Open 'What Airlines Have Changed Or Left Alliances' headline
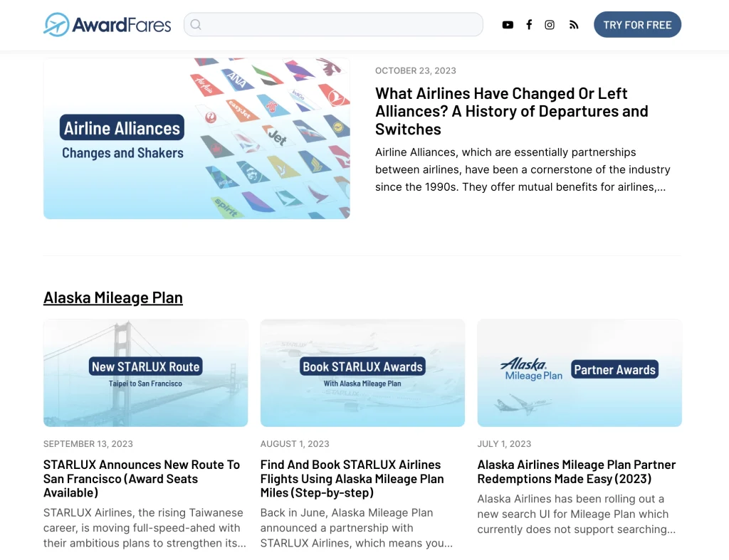729x560 pixels. click(x=511, y=111)
